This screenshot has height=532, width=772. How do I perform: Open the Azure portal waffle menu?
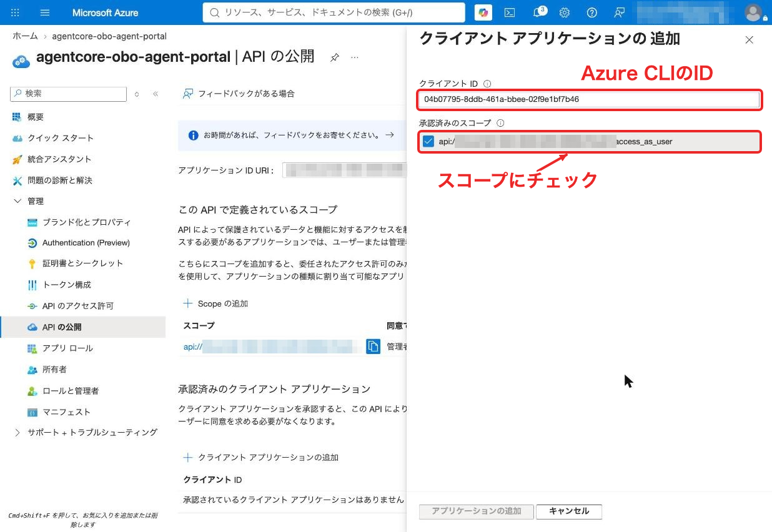[x=15, y=12]
